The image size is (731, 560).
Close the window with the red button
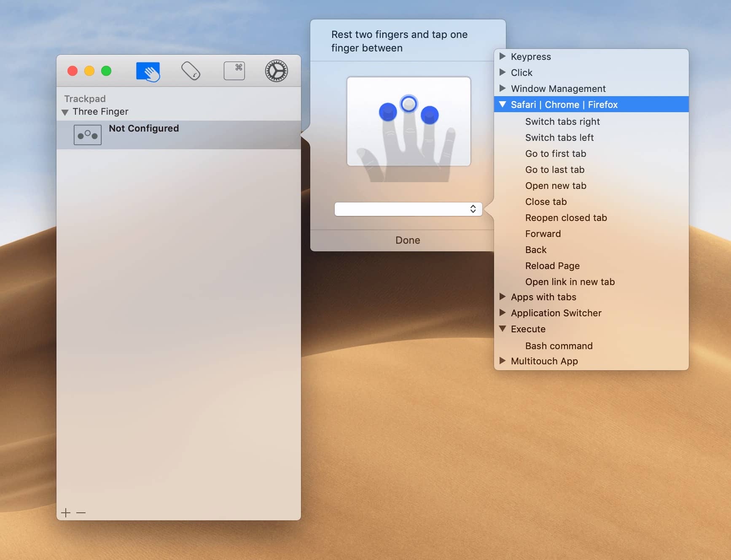point(73,71)
